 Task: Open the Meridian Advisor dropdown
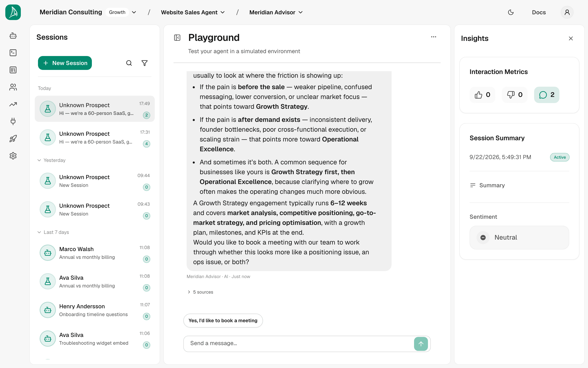[x=276, y=12]
